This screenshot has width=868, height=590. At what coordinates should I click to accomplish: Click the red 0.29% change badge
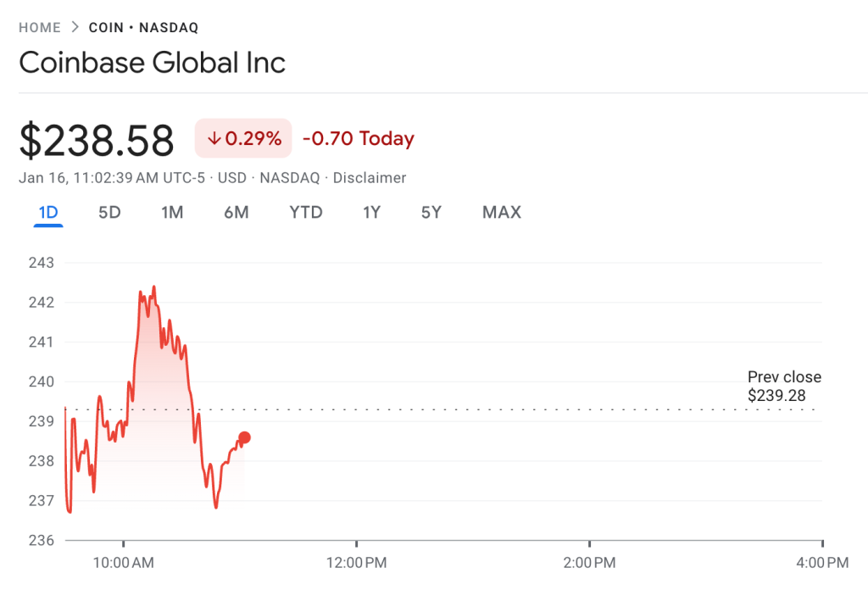[242, 137]
